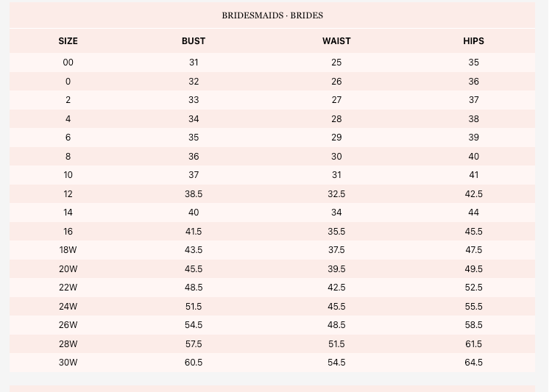Image resolution: width=552 pixels, height=392 pixels.
Task: Select the BUST column header
Action: click(x=194, y=41)
